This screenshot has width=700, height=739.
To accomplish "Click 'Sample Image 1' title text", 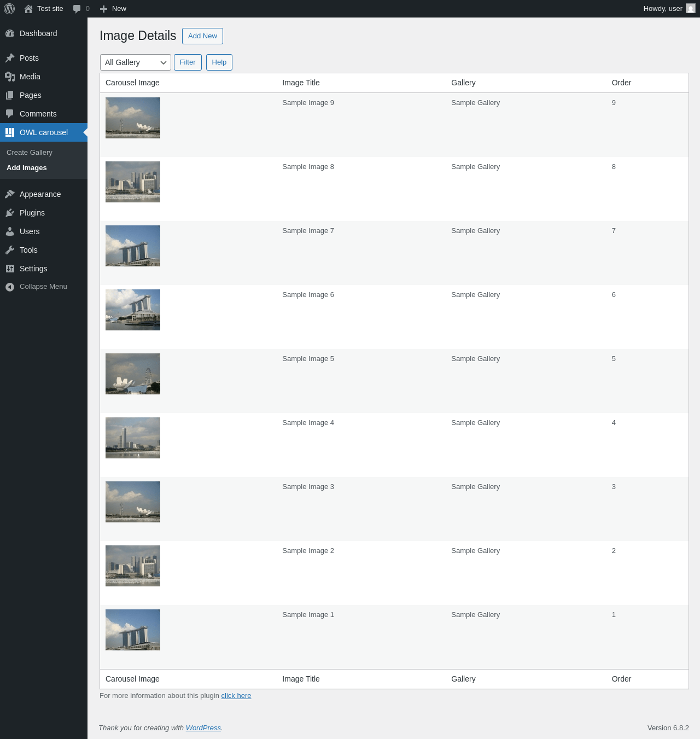I will click(308, 615).
